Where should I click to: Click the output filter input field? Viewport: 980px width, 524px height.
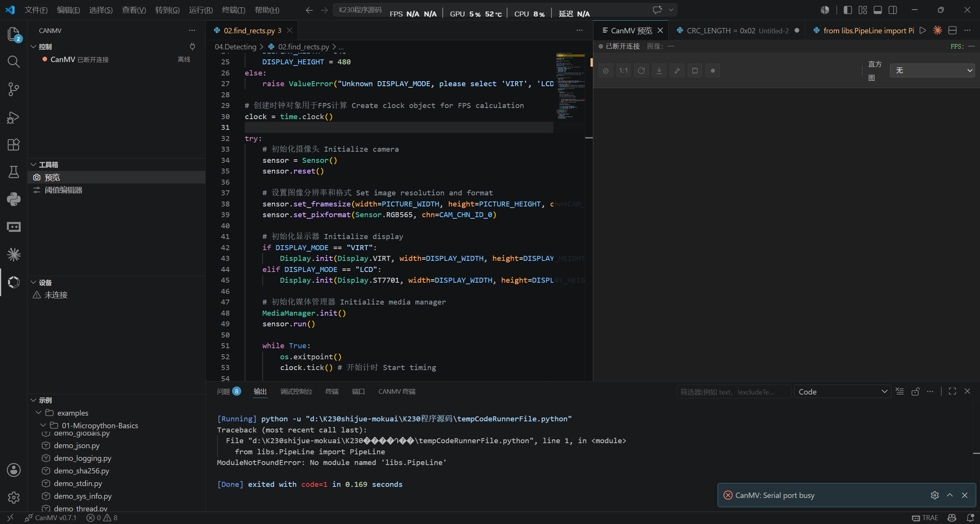click(734, 392)
